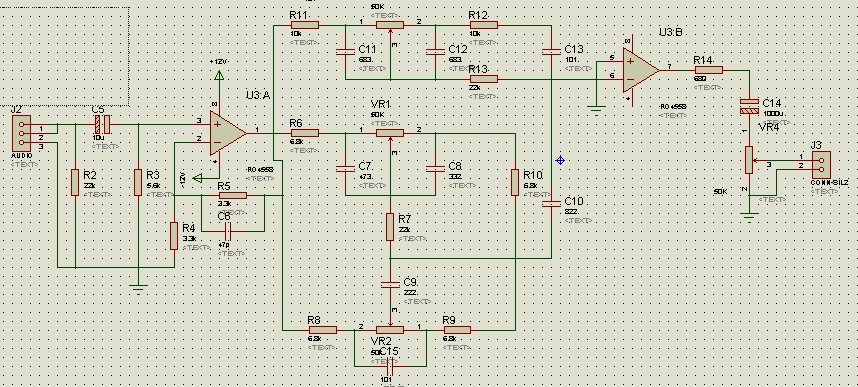The height and width of the screenshot is (387, 858).
Task: Select the U3:B op-amp symbol
Action: pos(641,71)
